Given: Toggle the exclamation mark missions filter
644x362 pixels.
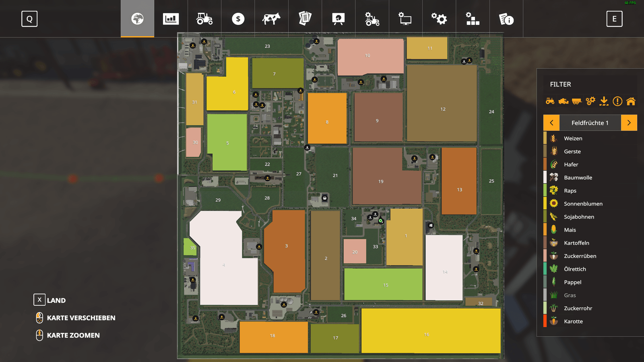Looking at the screenshot, I should pos(617,101).
